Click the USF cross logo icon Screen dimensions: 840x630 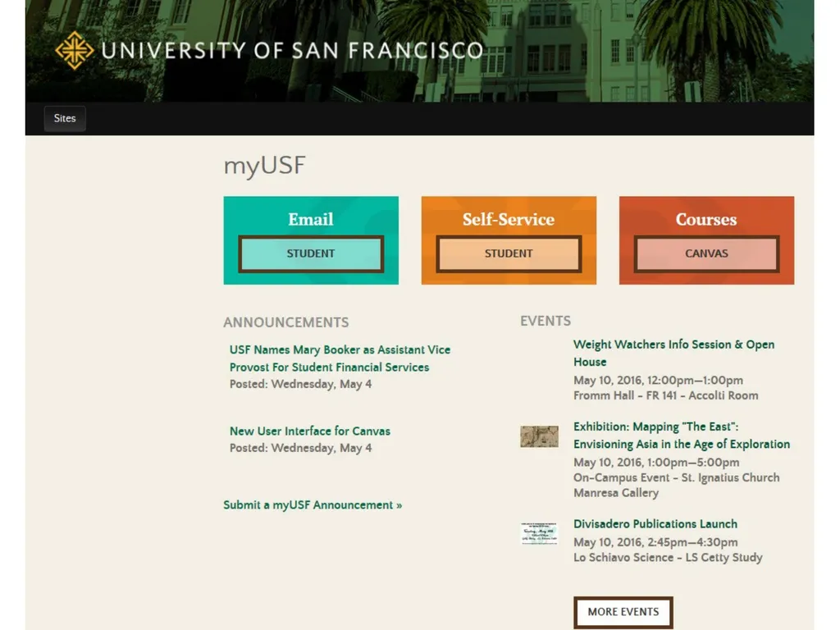[x=75, y=50]
